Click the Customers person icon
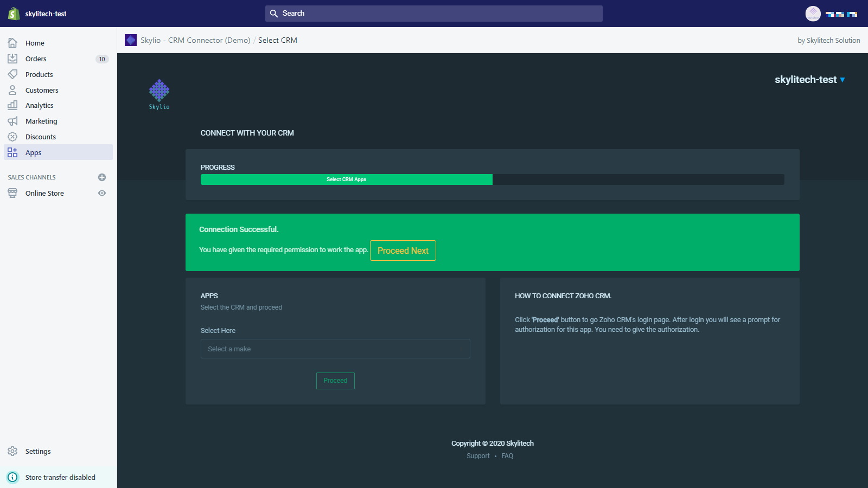The image size is (868, 488). (x=12, y=90)
